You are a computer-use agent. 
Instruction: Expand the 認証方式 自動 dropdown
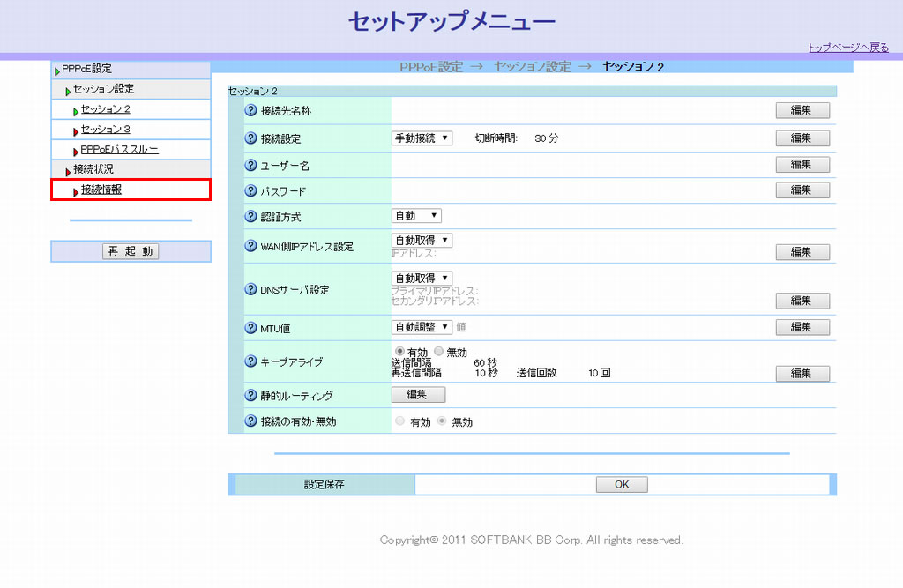[416, 216]
